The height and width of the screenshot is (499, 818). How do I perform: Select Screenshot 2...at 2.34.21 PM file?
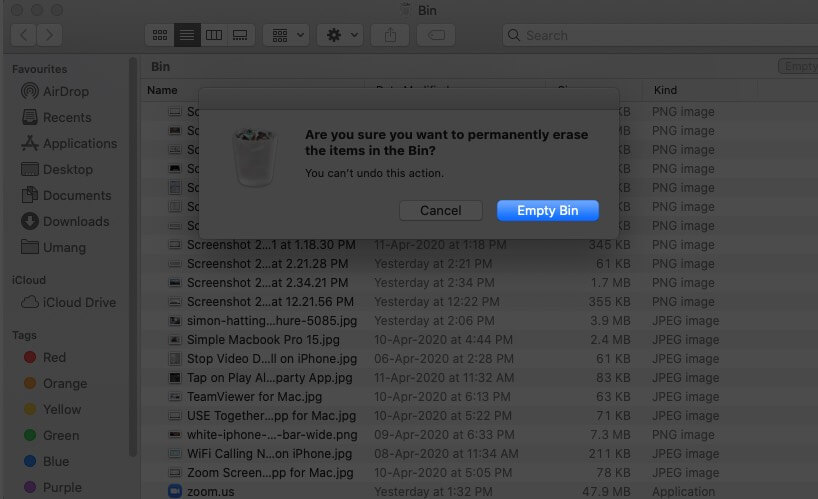[x=267, y=283]
